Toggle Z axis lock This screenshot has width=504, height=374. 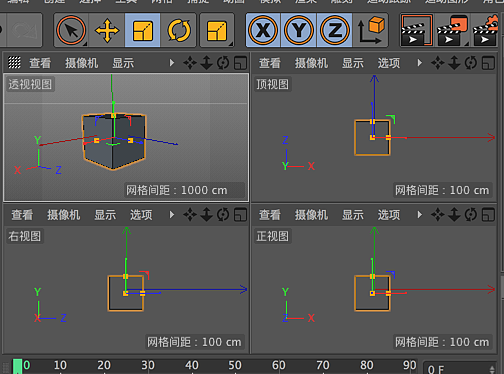click(x=335, y=30)
